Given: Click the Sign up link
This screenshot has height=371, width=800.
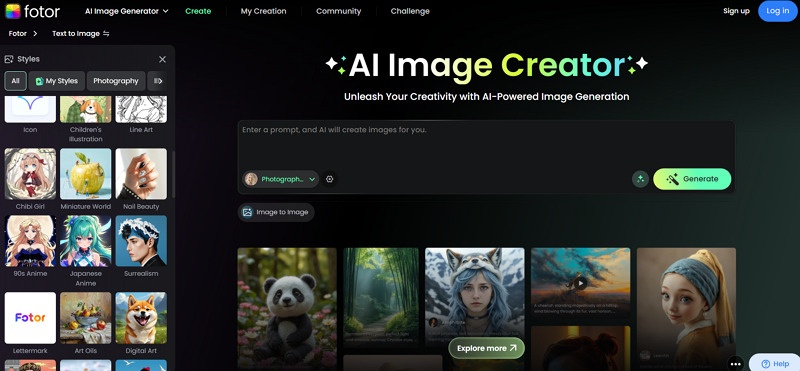Looking at the screenshot, I should 736,11.
